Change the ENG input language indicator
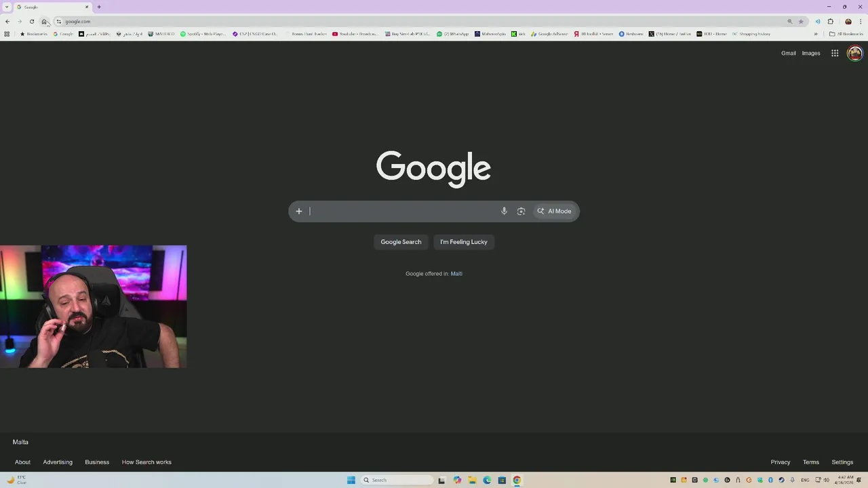This screenshot has height=488, width=868. (x=805, y=480)
